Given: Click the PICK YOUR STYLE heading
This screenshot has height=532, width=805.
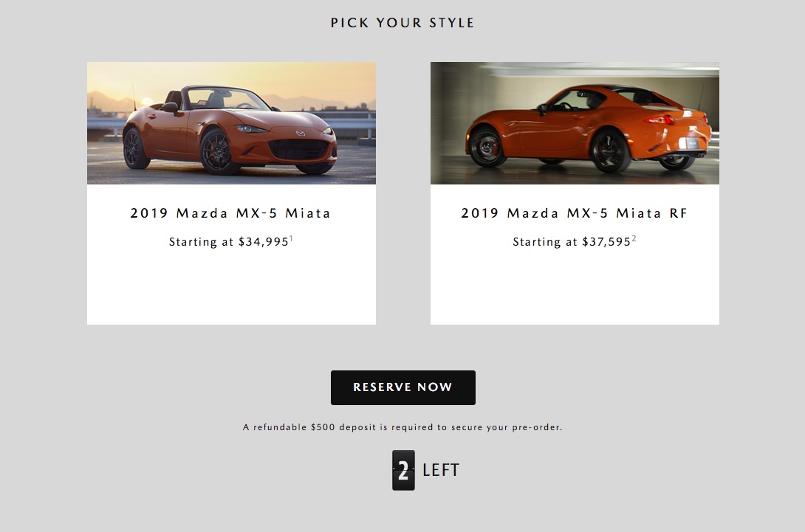Looking at the screenshot, I should click(402, 23).
